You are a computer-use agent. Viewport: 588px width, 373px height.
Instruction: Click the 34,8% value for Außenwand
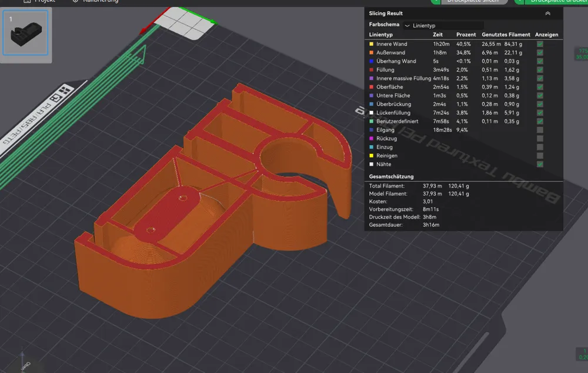[x=463, y=52]
